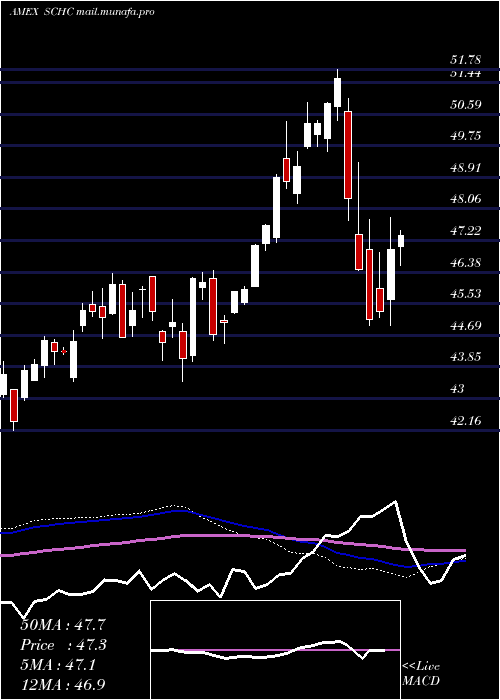Viewport: 500px width, 700px height.
Task: Click the 50MA : 47.7 readout
Action: [63, 625]
